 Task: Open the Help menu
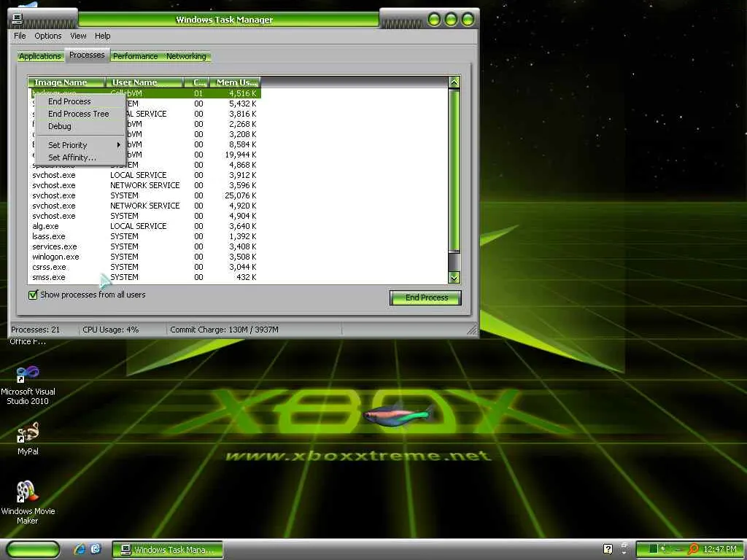pos(102,36)
